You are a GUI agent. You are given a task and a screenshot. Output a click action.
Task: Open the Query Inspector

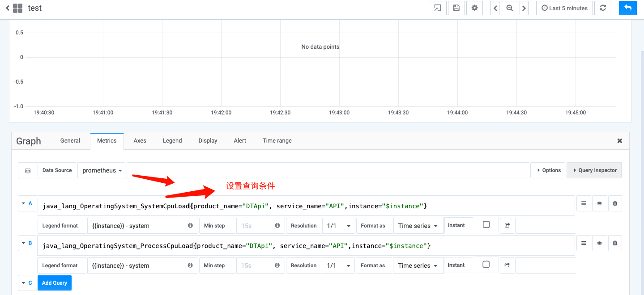point(594,170)
